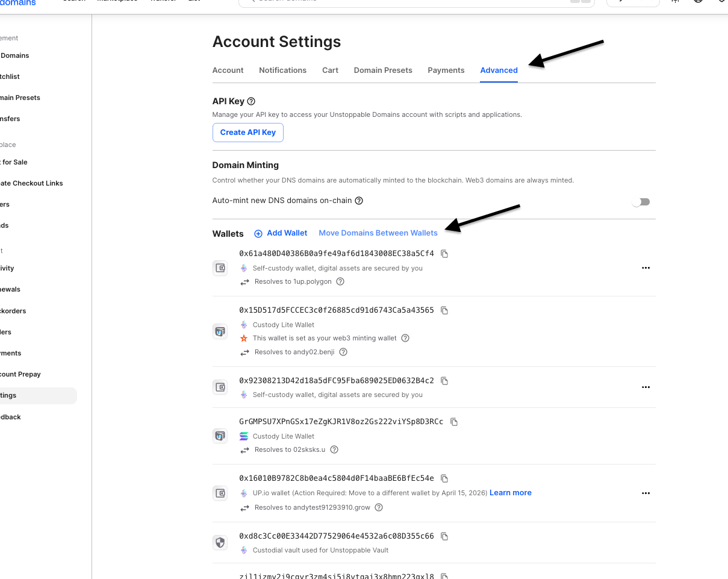Screen dimensions: 728x579
Task: Select the Advanced tab
Action: tap(499, 70)
